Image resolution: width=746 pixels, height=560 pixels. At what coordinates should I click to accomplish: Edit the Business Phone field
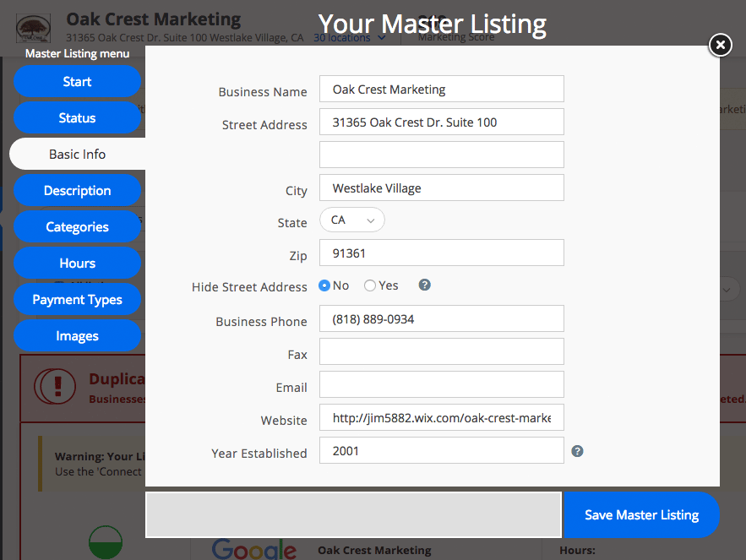click(442, 318)
